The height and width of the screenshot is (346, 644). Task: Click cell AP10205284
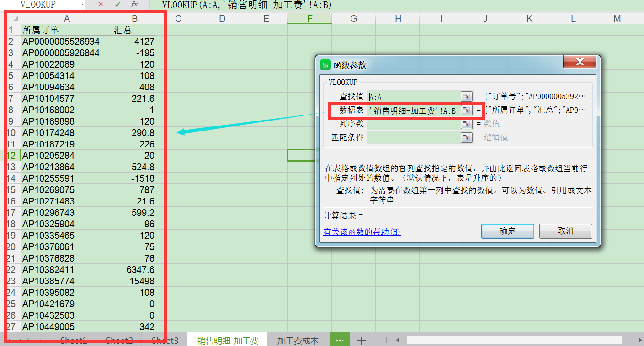tap(67, 156)
